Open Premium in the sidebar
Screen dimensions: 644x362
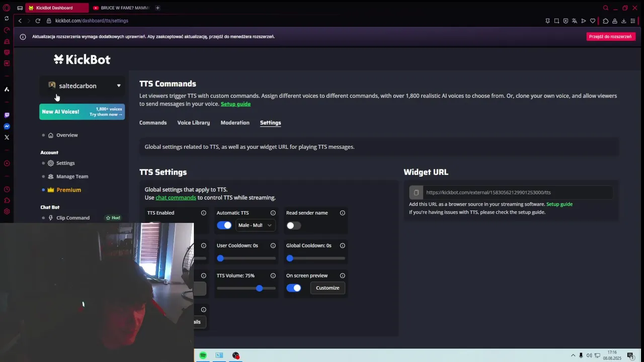[68, 190]
